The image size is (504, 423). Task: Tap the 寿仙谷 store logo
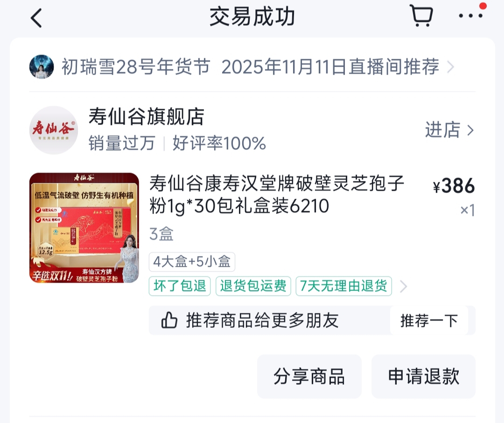[54, 130]
